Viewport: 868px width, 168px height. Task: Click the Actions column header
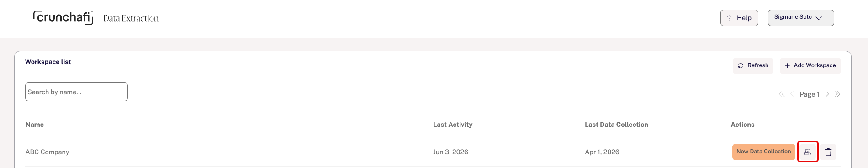[742, 125]
